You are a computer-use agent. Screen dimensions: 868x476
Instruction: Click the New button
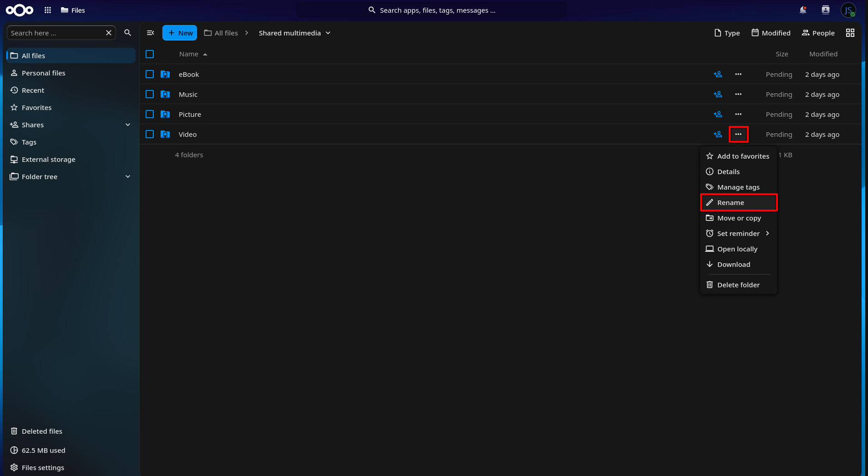coord(180,33)
